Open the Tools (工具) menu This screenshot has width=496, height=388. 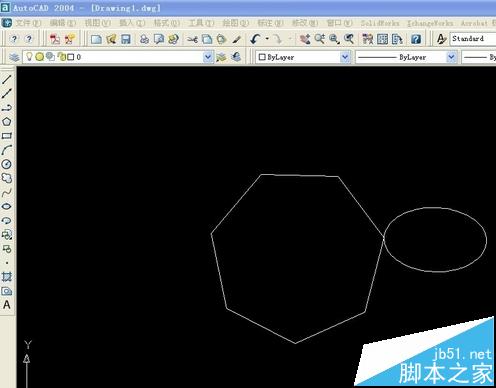tap(201, 23)
